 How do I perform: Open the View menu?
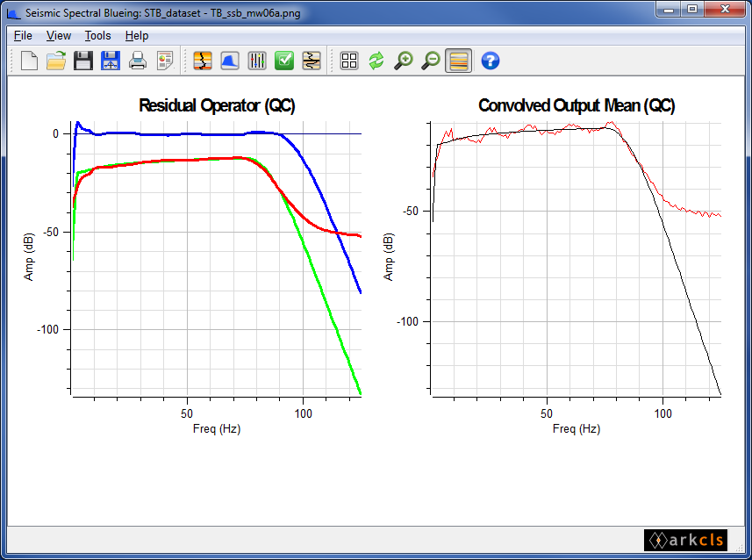pyautogui.click(x=58, y=35)
